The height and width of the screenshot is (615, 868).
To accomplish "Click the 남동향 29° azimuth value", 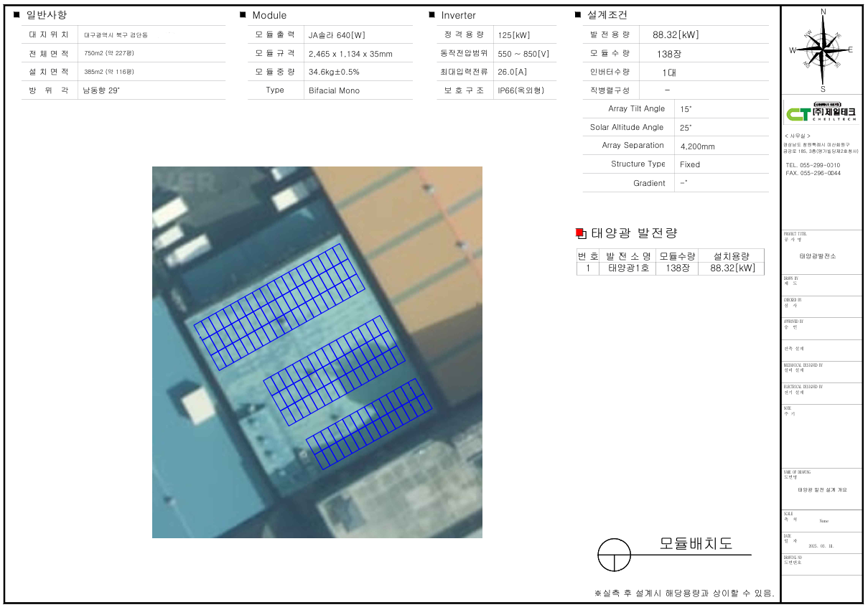I will (x=101, y=90).
